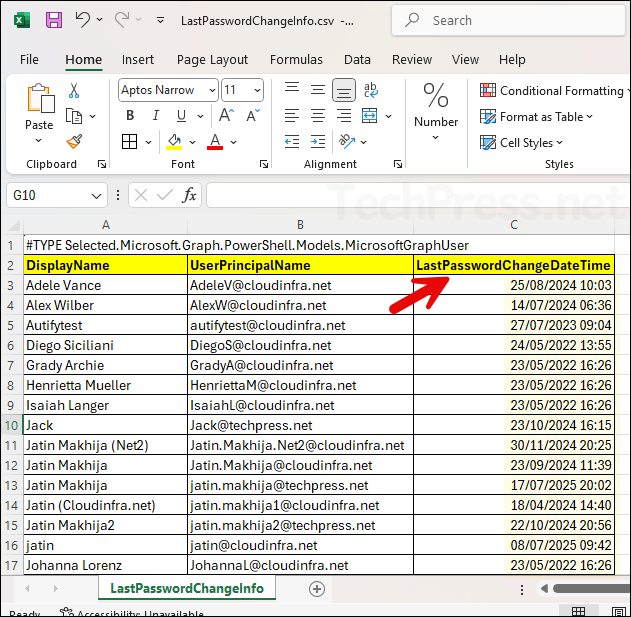Expand Borders dropdown arrow
This screenshot has width=631, height=617.
(148, 142)
